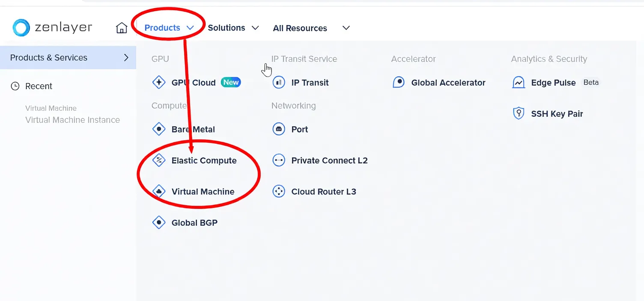Select Products & Services in sidebar
Screen dimensions: 644x301
point(68,57)
